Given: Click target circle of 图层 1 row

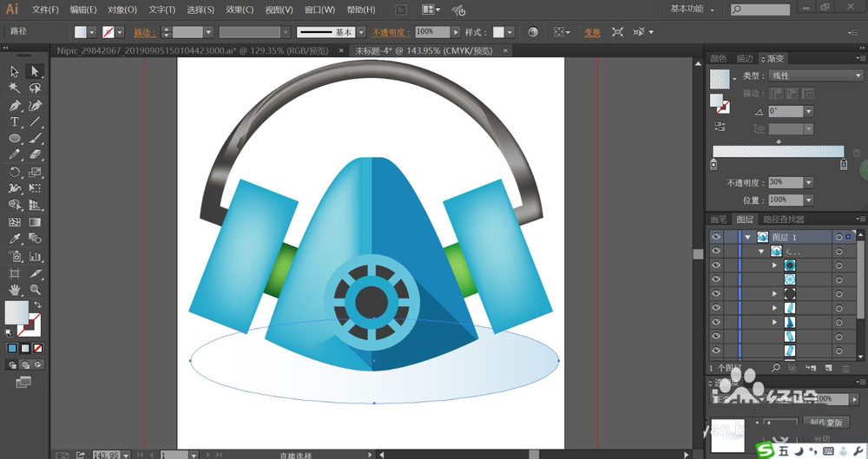Looking at the screenshot, I should (x=839, y=237).
